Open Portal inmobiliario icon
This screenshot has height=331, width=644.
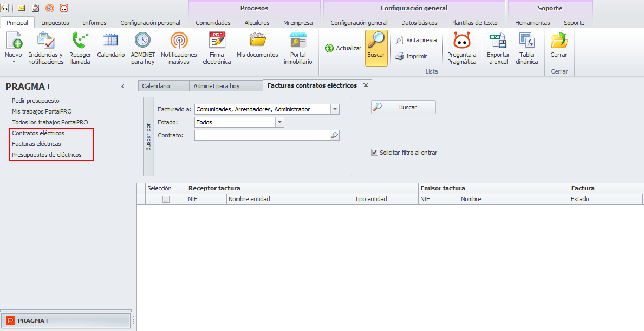click(298, 40)
